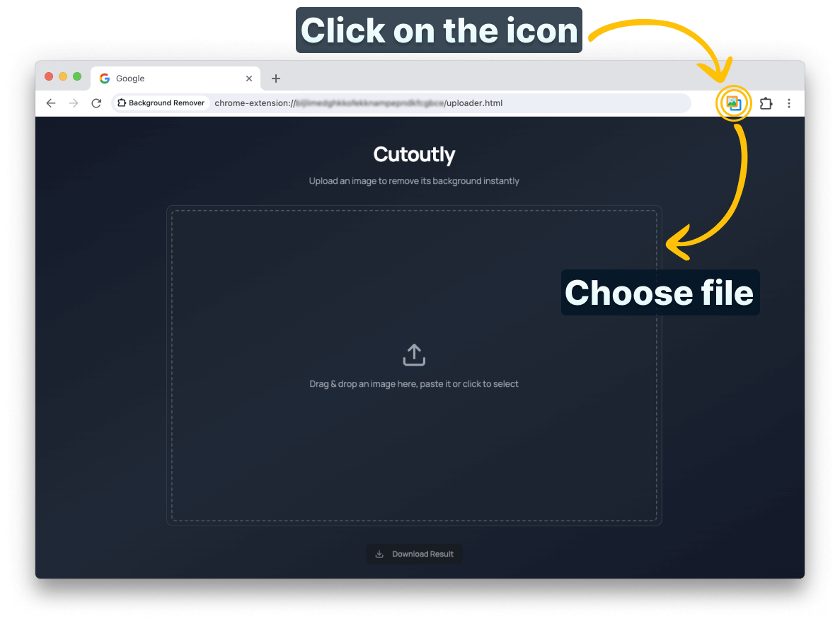The image size is (840, 621).
Task: Click the Cutoutly heading
Action: pos(414,154)
